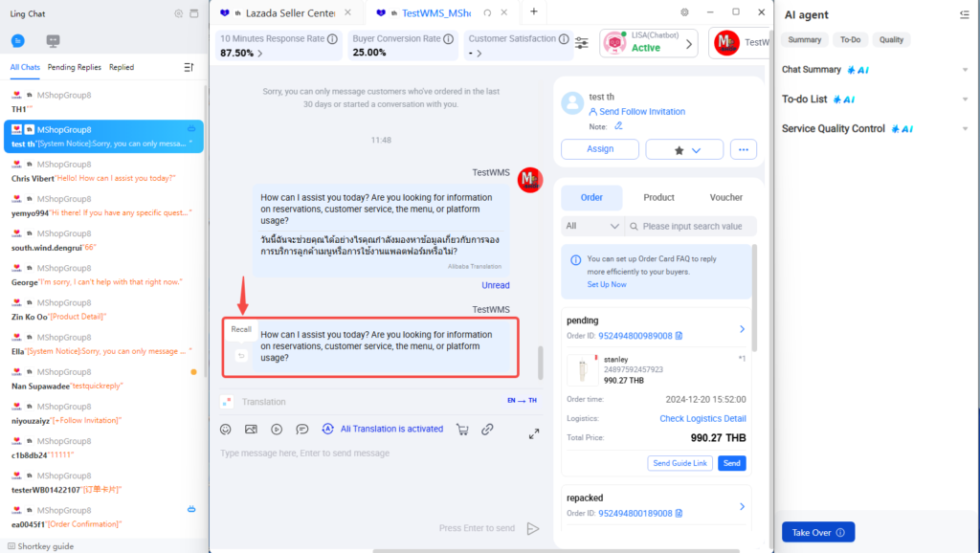Screen dimensions: 980x553
Task: Click Check Logistics Detail link
Action: 702,419
